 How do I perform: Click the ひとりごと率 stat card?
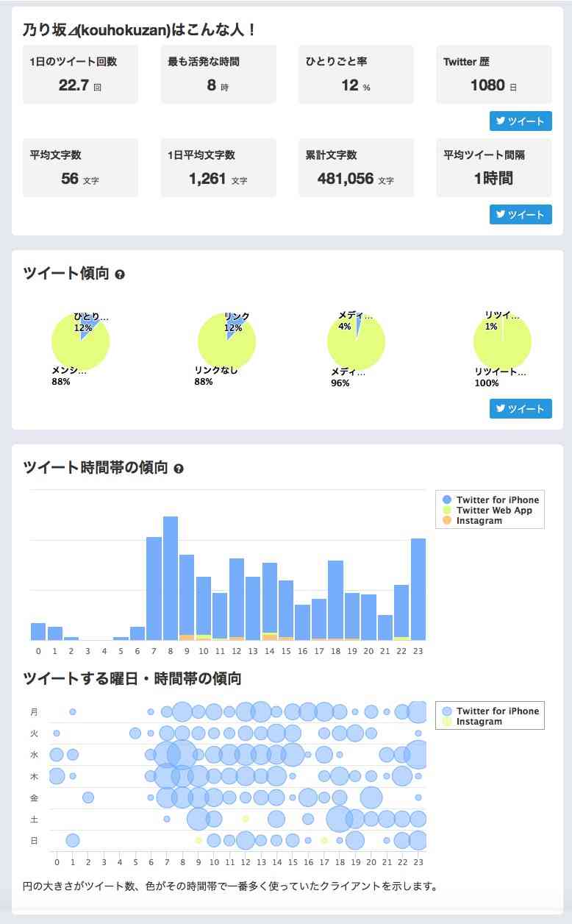pyautogui.click(x=356, y=74)
